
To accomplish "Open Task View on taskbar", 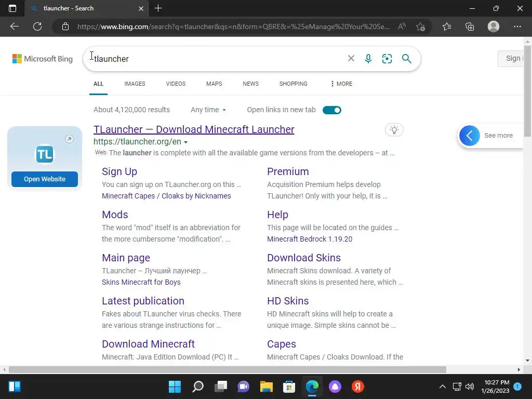I will coord(220,387).
